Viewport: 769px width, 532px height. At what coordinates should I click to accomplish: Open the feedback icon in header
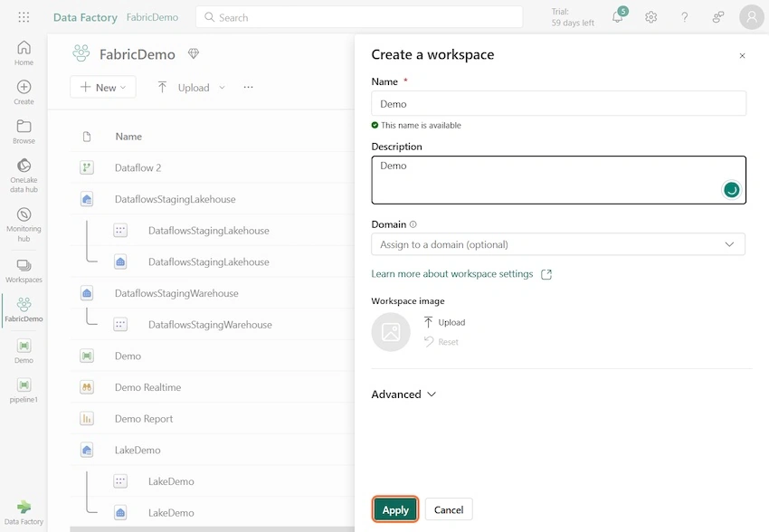tap(718, 17)
